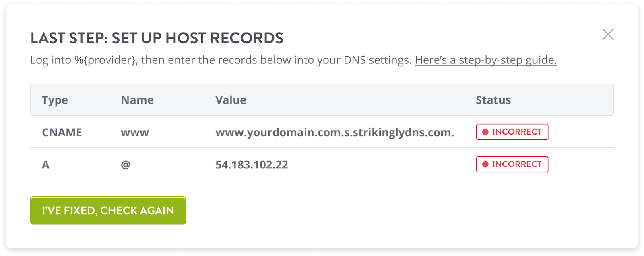Click the CNAME record's INCORRECT status badge
The height and width of the screenshot is (256, 644).
tap(512, 132)
